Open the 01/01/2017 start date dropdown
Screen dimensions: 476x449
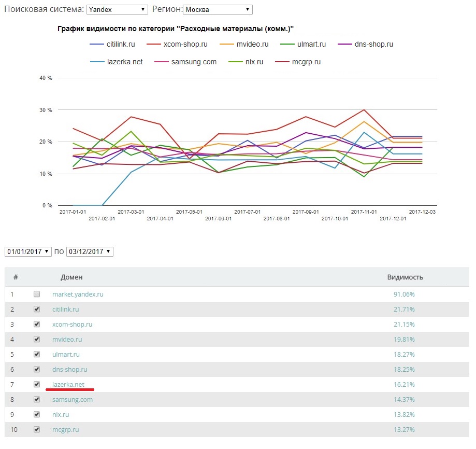point(28,251)
